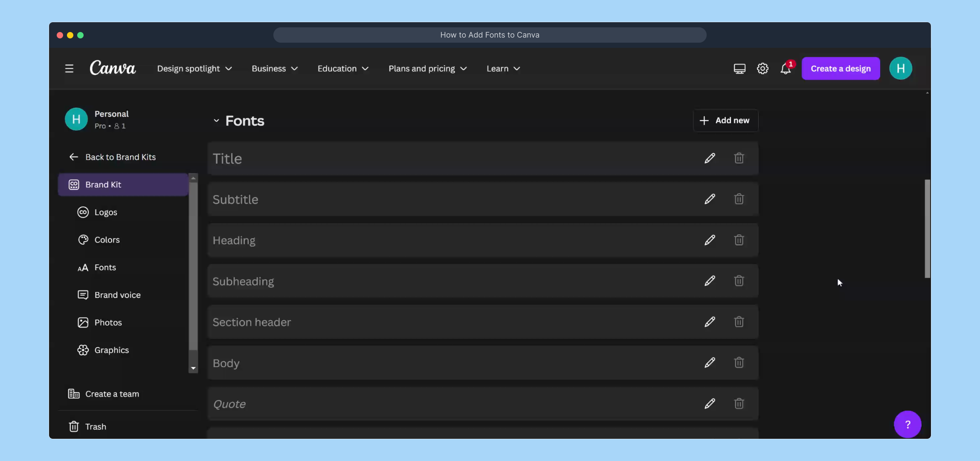Open the Brand Kit section in sidebar
980x461 pixels.
click(104, 184)
